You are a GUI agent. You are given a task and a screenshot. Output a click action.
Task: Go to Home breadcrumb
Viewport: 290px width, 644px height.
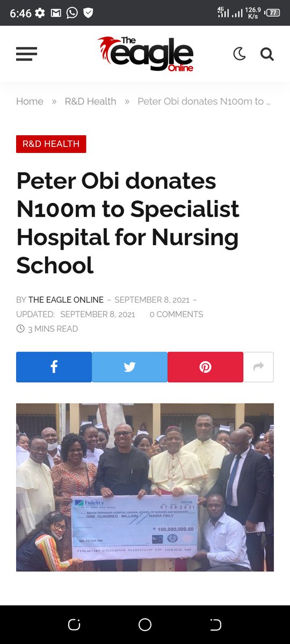(30, 101)
